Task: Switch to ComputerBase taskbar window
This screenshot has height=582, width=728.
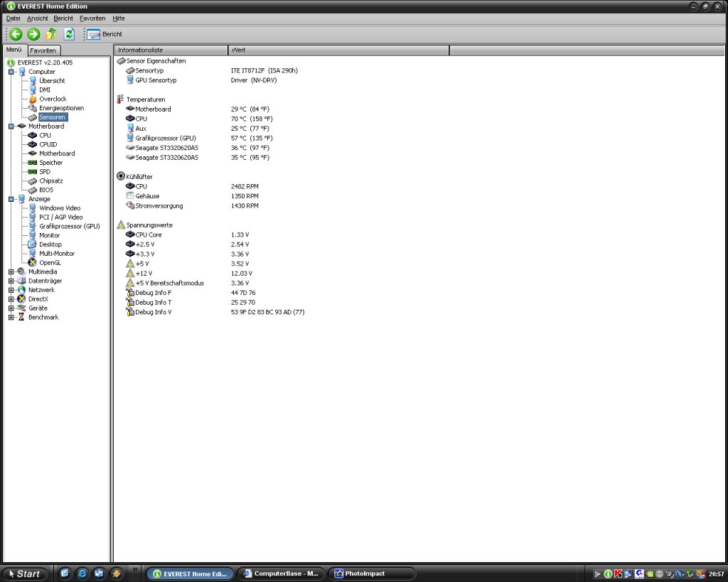Action: click(x=280, y=573)
